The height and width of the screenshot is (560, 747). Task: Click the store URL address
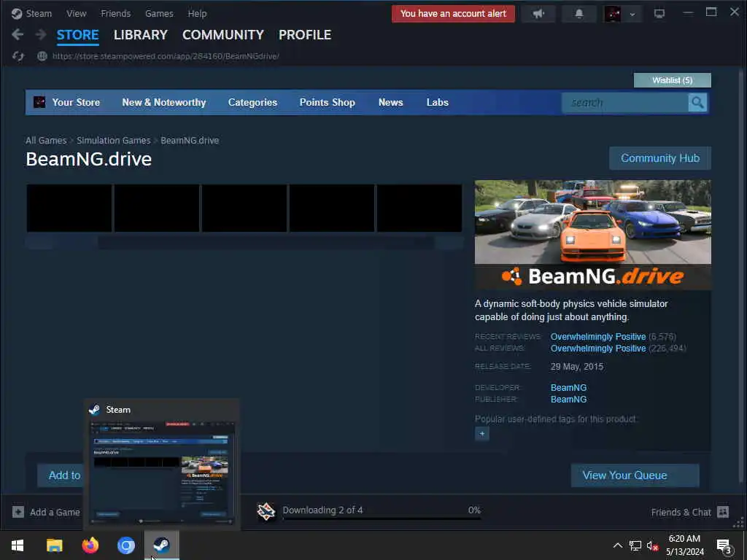click(x=166, y=56)
